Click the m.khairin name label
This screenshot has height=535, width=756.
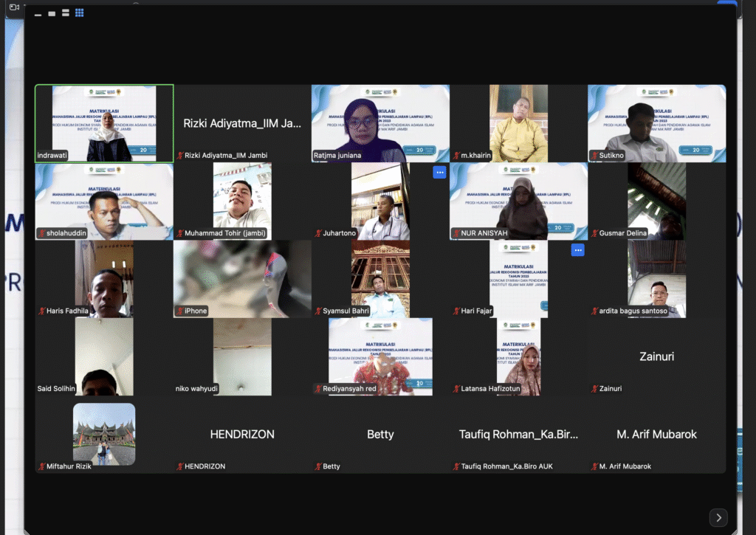(477, 156)
